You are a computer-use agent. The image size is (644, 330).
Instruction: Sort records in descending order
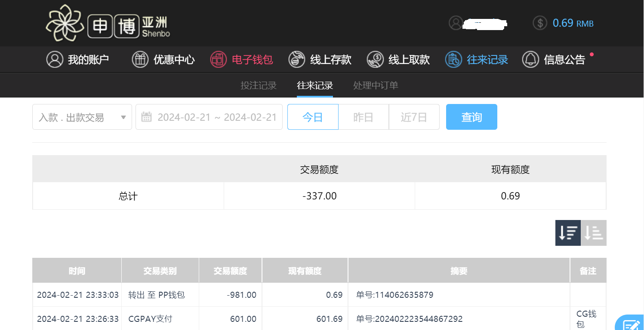(568, 233)
